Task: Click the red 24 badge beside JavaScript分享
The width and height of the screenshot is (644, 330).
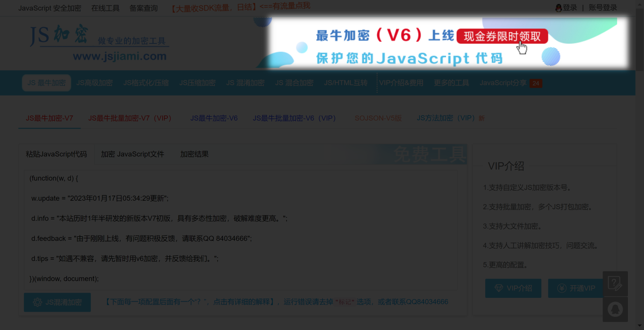Action: [535, 83]
